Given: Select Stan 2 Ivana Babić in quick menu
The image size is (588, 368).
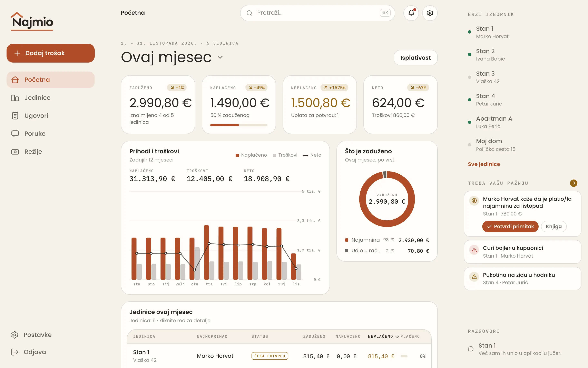Looking at the screenshot, I should coord(522,55).
